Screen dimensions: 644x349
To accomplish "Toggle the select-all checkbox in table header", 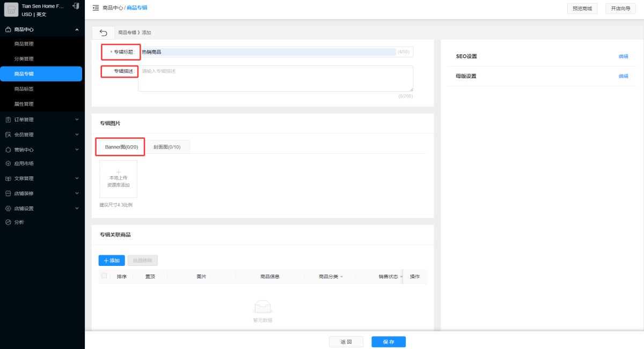I will click(x=104, y=276).
